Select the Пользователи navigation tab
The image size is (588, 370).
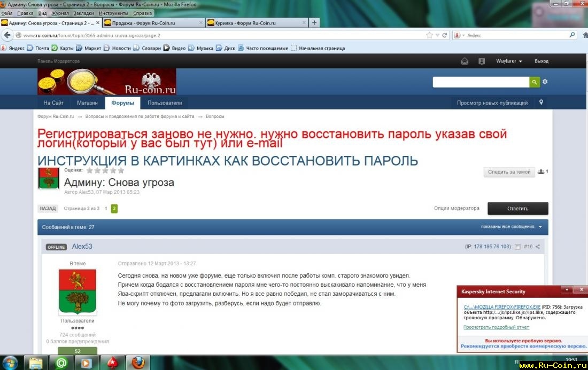(x=165, y=103)
